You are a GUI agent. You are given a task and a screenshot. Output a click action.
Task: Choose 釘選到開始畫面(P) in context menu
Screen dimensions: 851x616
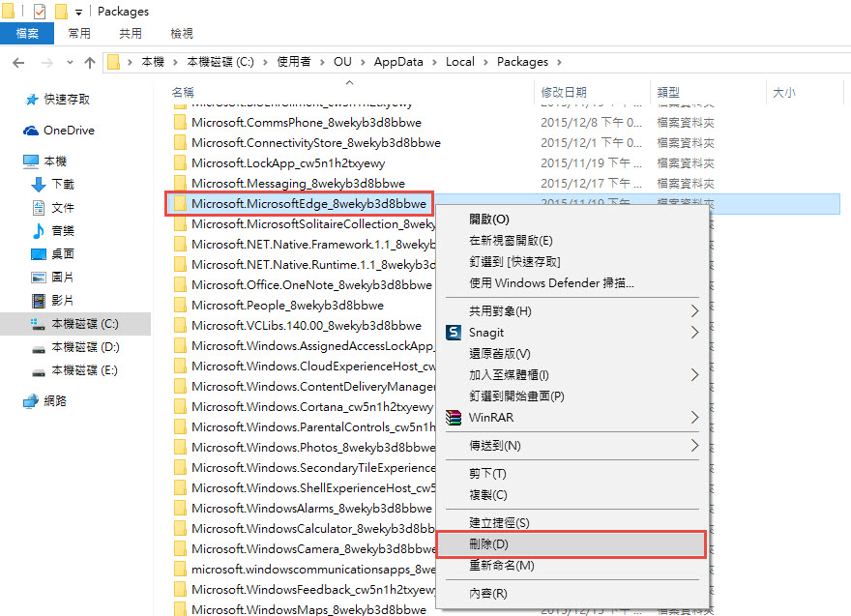pos(572,396)
